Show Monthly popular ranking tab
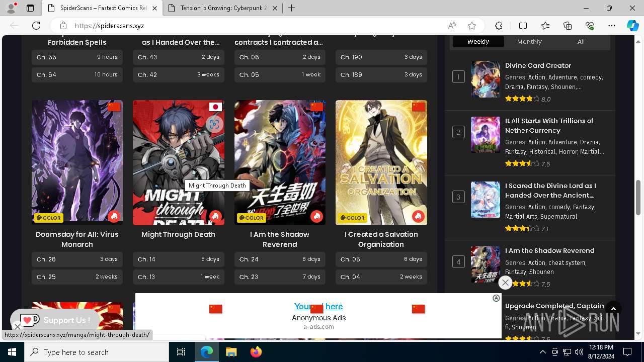644x362 pixels. coord(529,42)
